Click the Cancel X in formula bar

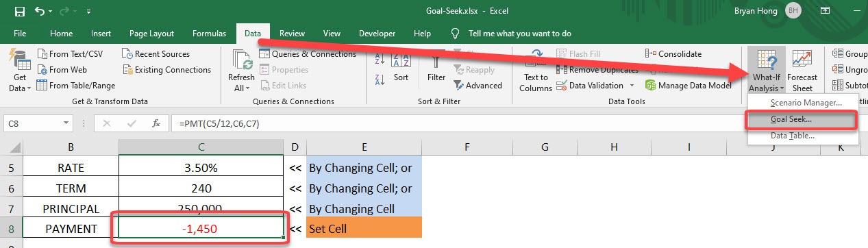[x=107, y=124]
